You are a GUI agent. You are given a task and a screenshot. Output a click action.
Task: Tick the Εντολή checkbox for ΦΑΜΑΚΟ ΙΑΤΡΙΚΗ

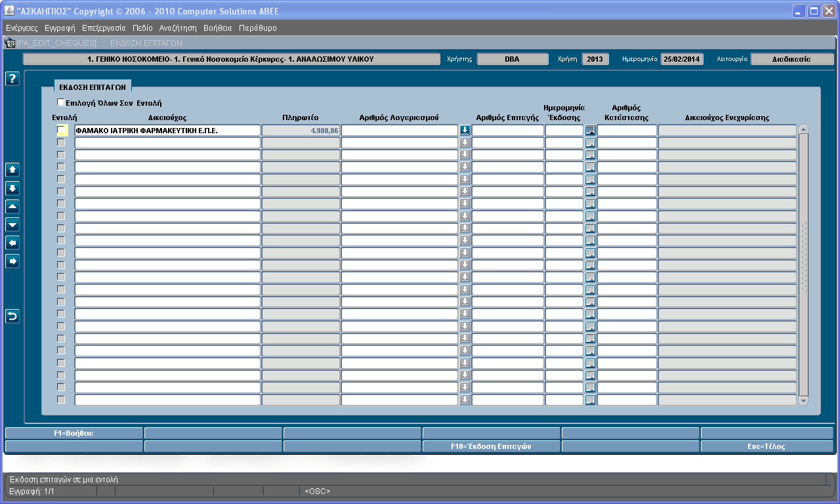pos(62,130)
